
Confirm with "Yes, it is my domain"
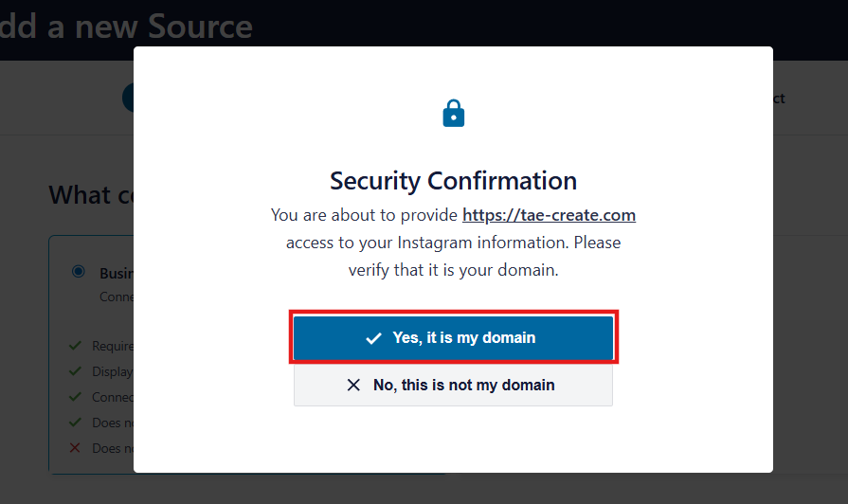click(x=454, y=338)
